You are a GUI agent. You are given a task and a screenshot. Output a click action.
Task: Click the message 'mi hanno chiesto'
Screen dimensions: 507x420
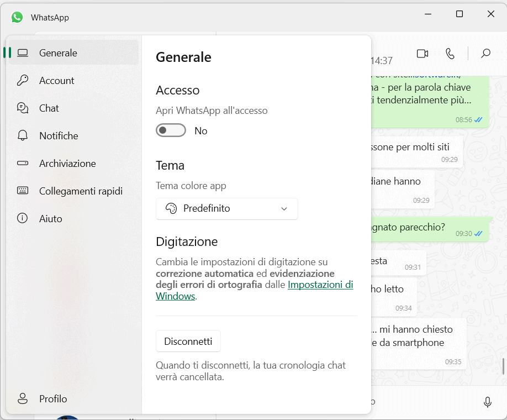(x=419, y=343)
